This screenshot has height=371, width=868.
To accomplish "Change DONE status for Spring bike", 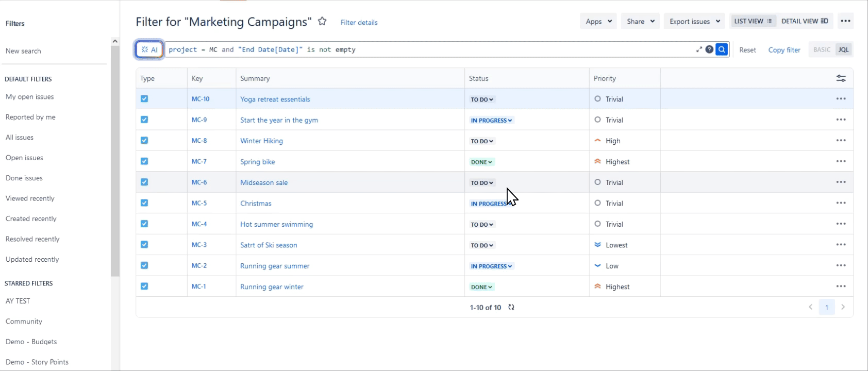I will click(482, 162).
